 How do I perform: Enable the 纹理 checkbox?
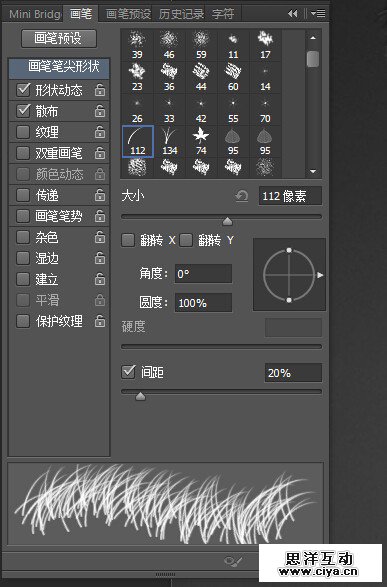pyautogui.click(x=23, y=132)
